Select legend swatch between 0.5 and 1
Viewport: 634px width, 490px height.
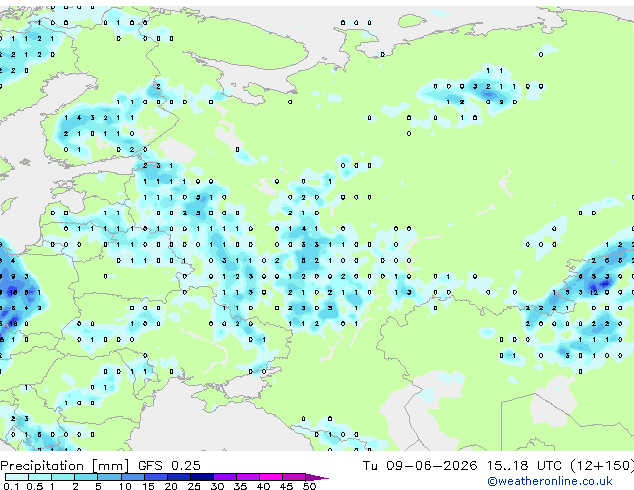coord(40,477)
